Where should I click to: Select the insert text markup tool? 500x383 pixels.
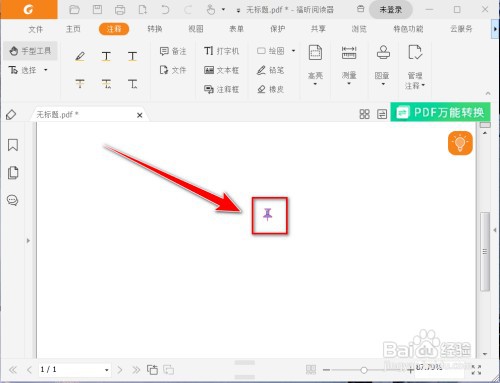click(132, 83)
